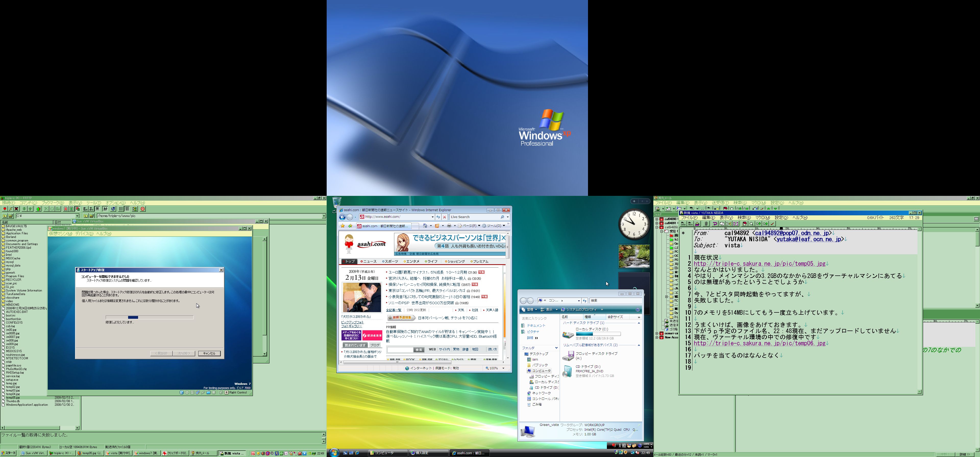
Task: Click the FFFTP refresh listing icon
Action: point(113,209)
